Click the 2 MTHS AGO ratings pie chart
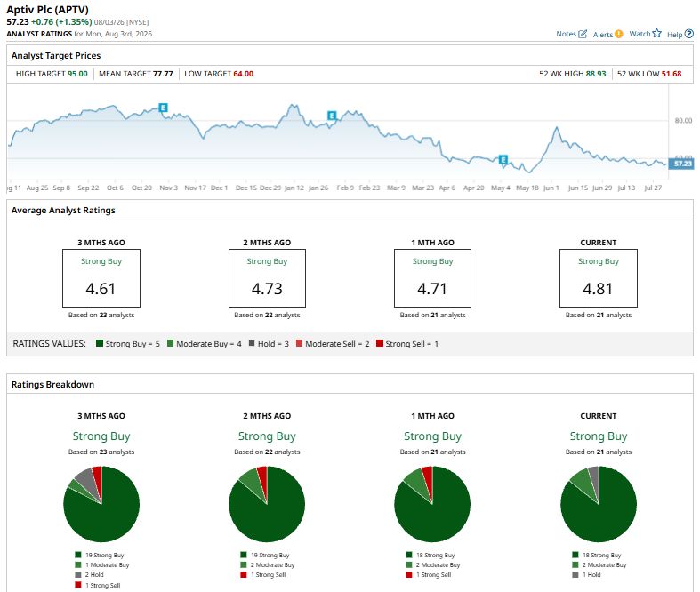This screenshot has height=592, width=700. coord(267,504)
